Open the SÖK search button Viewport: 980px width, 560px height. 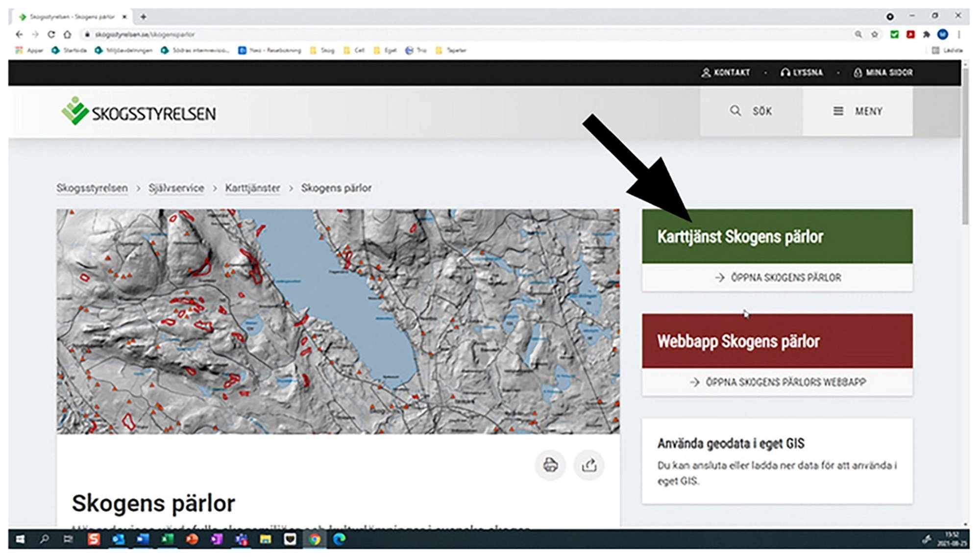point(751,111)
